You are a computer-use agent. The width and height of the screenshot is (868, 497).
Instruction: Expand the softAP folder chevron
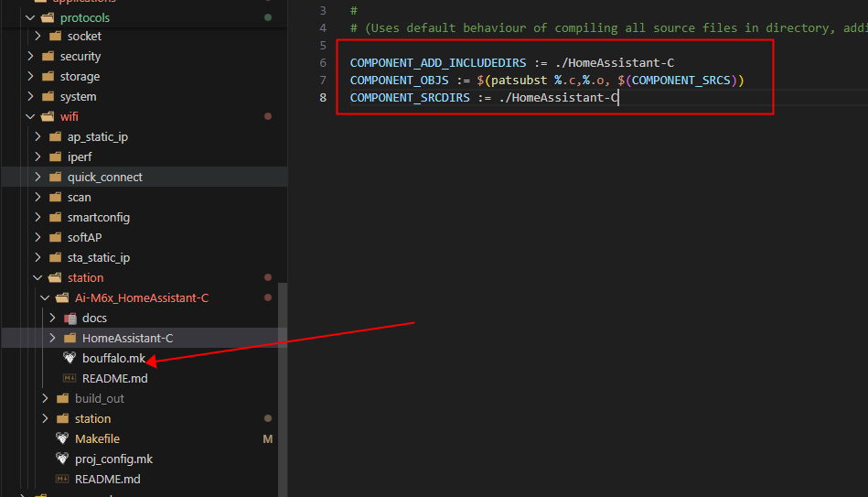(38, 237)
